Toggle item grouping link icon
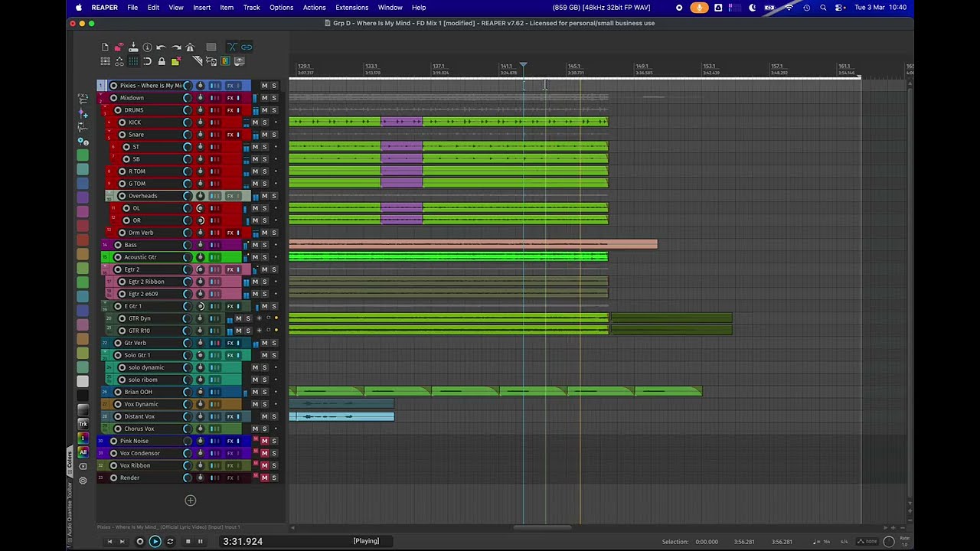Screen dimensions: 980x551 coord(247,47)
